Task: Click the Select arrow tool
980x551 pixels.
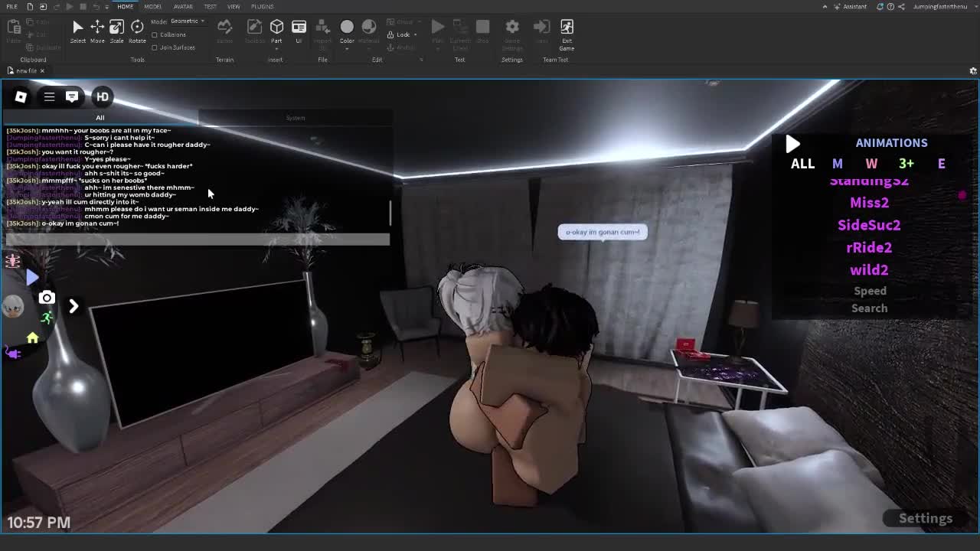Action: click(77, 31)
